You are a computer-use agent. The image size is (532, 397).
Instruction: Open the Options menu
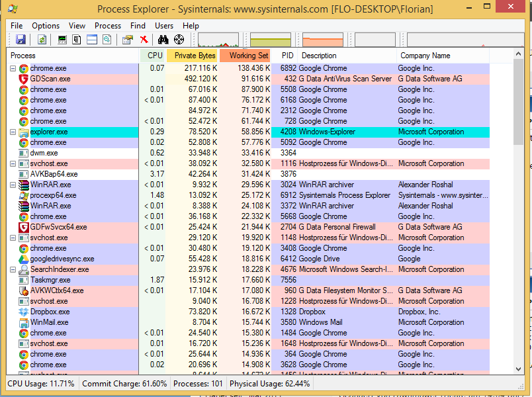coord(46,26)
